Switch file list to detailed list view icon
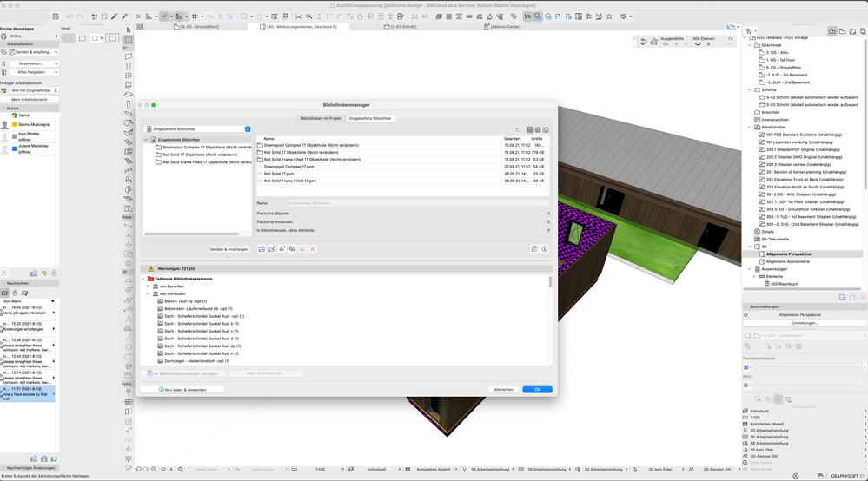 tap(530, 129)
